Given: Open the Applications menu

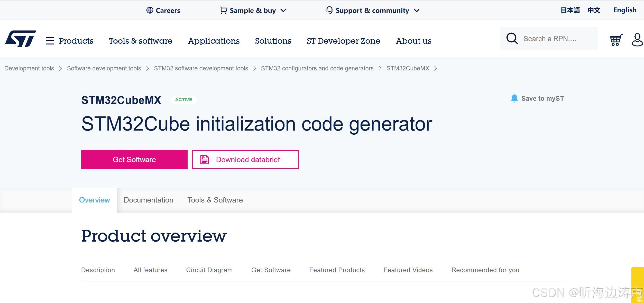Looking at the screenshot, I should (214, 41).
